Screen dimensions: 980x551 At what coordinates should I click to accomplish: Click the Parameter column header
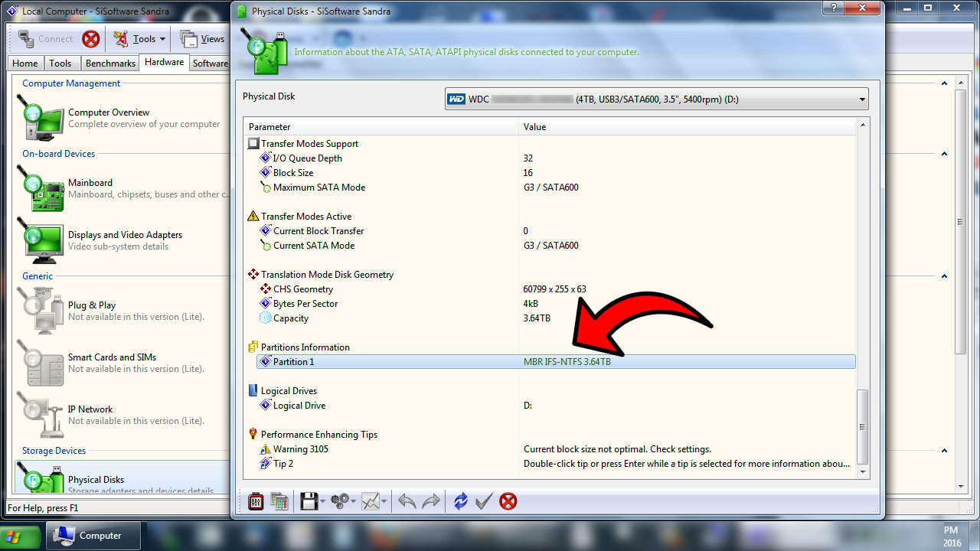coord(381,127)
